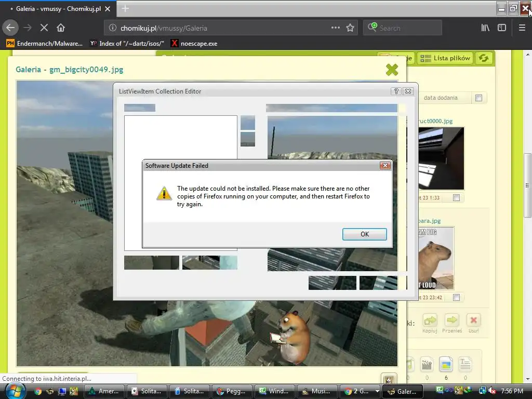The width and height of the screenshot is (532, 399).
Task: Close the ListViewItem Collection Editor window
Action: (408, 91)
